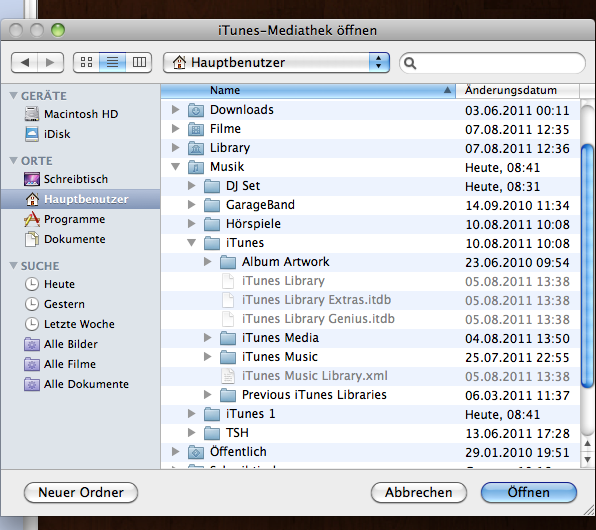The height and width of the screenshot is (530, 596).
Task: Select Macintosh HD in the sidebar
Action: pos(81,114)
